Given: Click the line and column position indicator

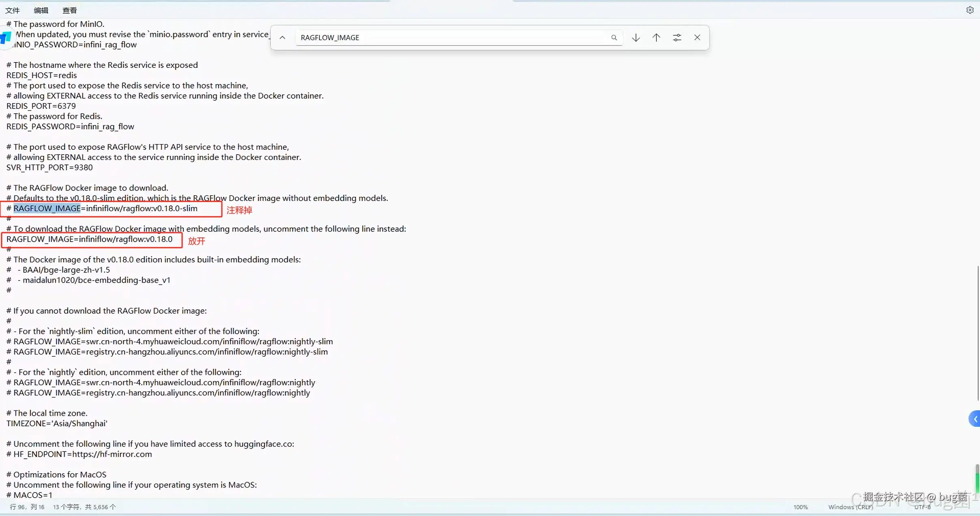Looking at the screenshot, I should [27, 507].
